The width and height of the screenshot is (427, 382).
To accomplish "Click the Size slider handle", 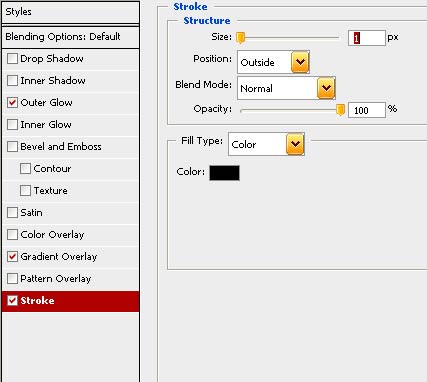I will [x=241, y=38].
